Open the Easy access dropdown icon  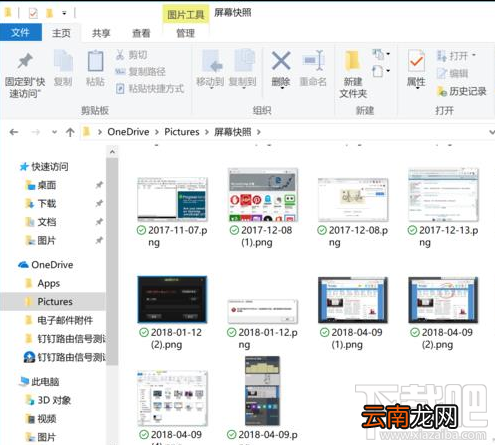click(381, 71)
